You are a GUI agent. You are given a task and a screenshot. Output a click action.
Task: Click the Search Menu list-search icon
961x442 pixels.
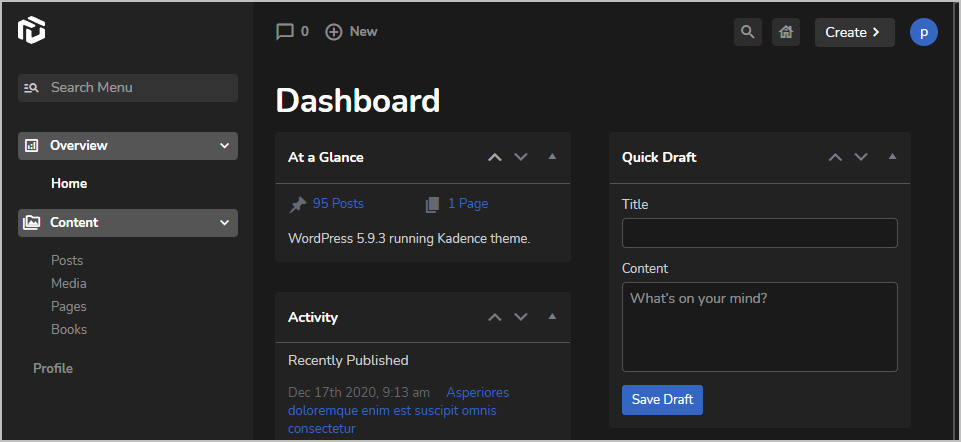31,88
